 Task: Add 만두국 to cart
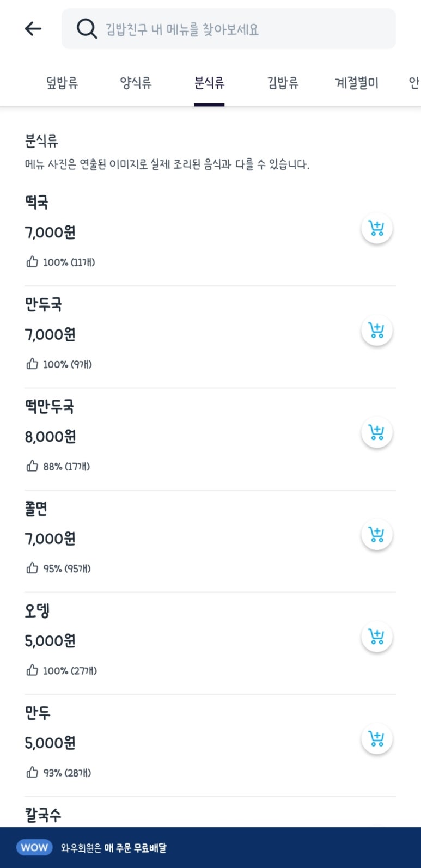click(377, 331)
